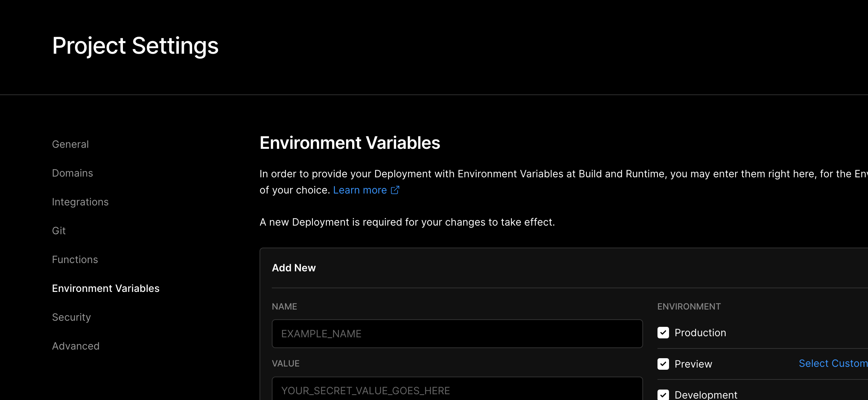Toggle the Production environment checkbox
The height and width of the screenshot is (400, 868).
(x=663, y=333)
